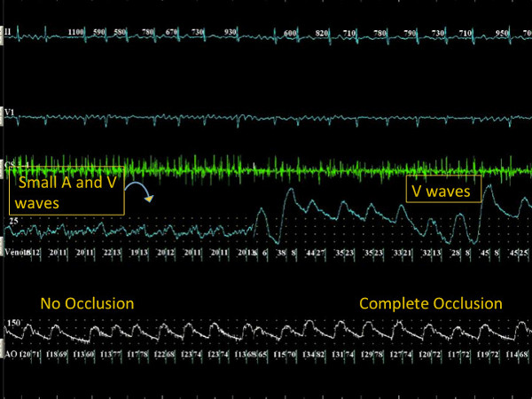The image size is (532, 399).
Task: Select the 1100 RR interval value
Action: click(76, 32)
